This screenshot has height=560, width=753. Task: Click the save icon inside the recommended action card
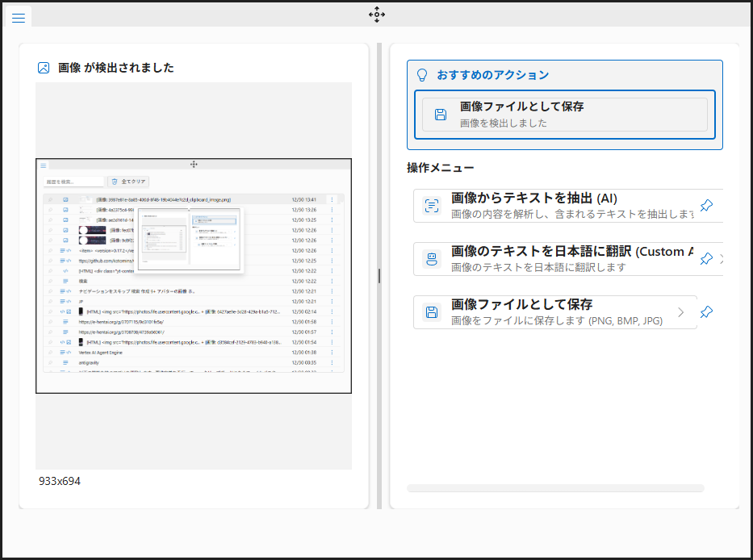[x=440, y=114]
